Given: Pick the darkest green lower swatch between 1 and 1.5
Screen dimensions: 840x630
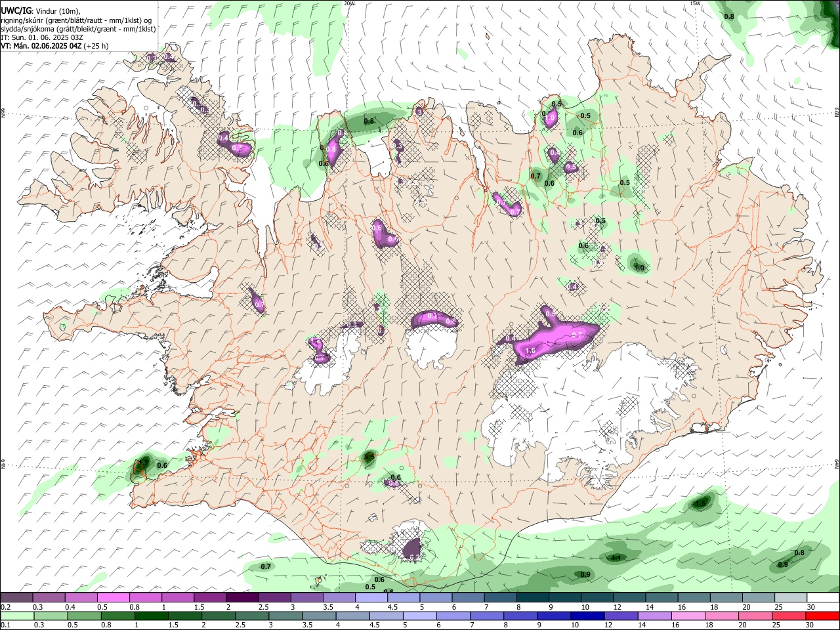Looking at the screenshot, I should pos(152,616).
